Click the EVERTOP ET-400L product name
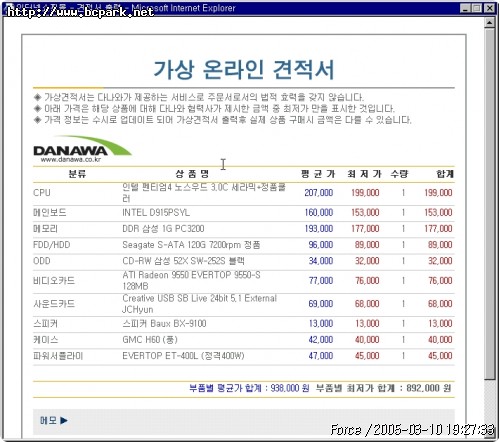The image size is (500, 442). click(183, 356)
